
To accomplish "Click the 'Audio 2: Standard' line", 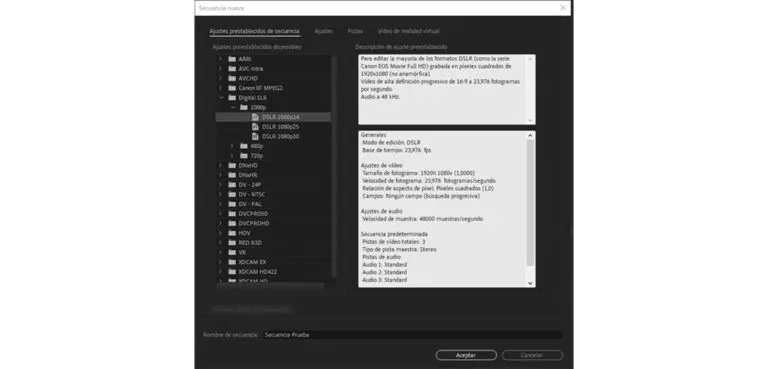I will pos(384,272).
